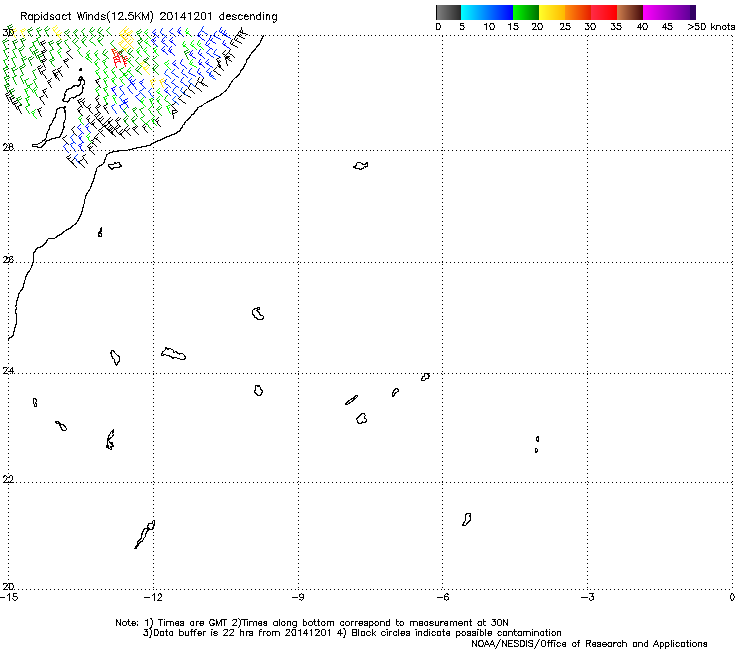Click the brown 35-40 knots legend segment

pyautogui.click(x=630, y=12)
